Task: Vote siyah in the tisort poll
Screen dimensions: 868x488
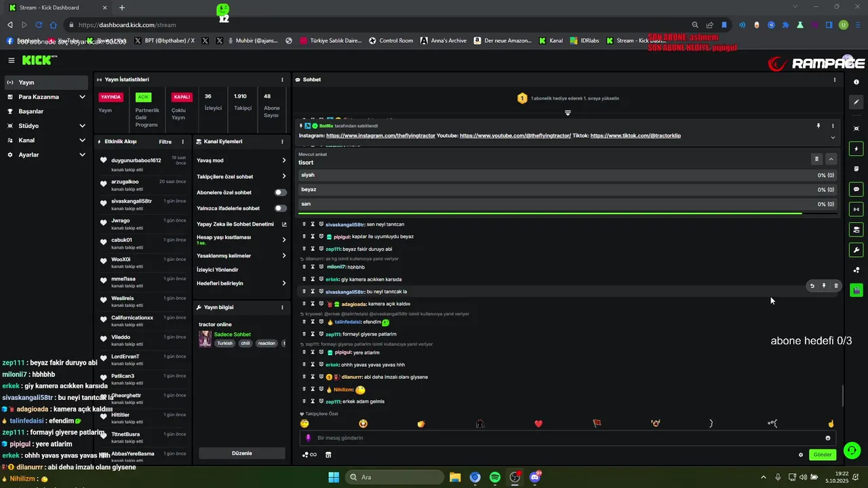Action: (x=568, y=175)
